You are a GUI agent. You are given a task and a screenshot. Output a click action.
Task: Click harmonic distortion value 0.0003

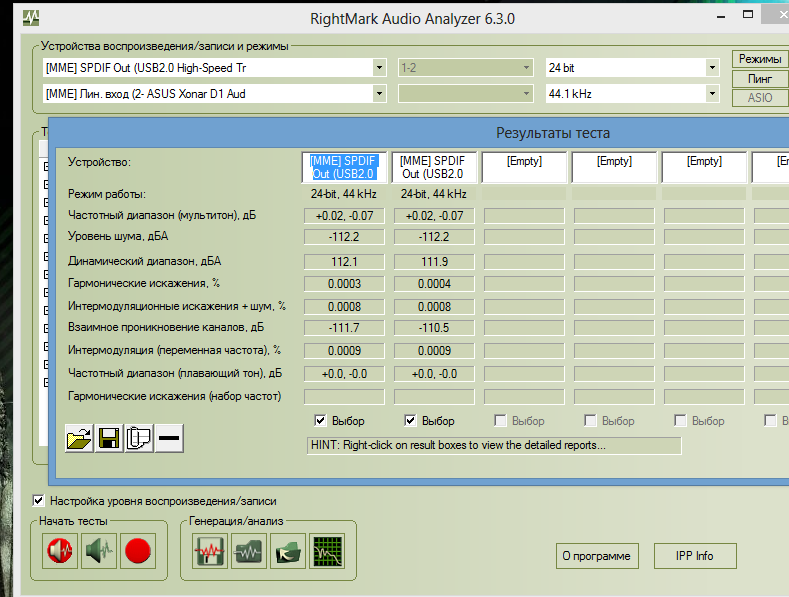pyautogui.click(x=344, y=284)
